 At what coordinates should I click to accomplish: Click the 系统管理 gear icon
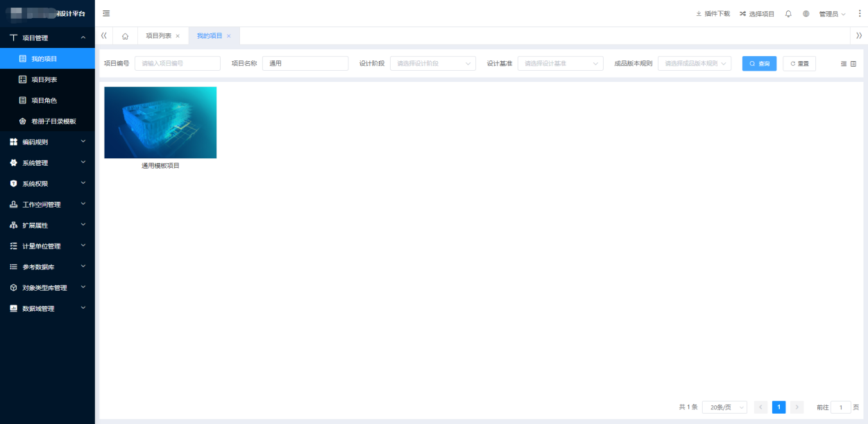[x=13, y=162]
